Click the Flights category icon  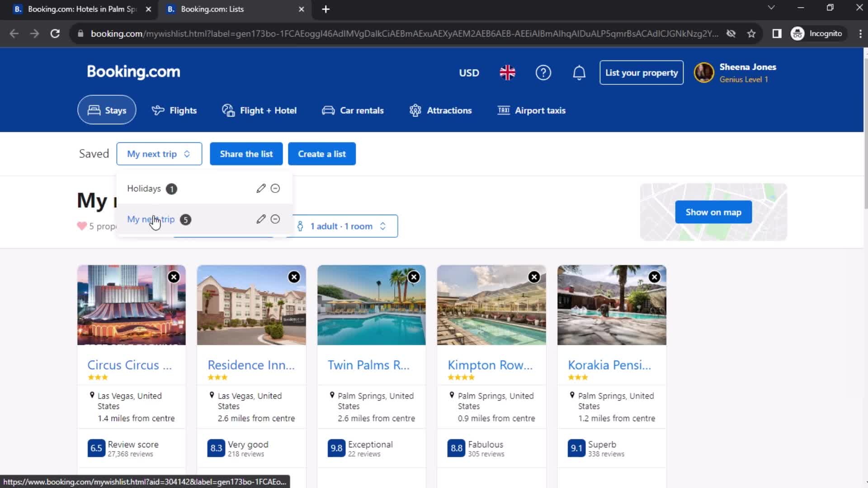coord(157,111)
